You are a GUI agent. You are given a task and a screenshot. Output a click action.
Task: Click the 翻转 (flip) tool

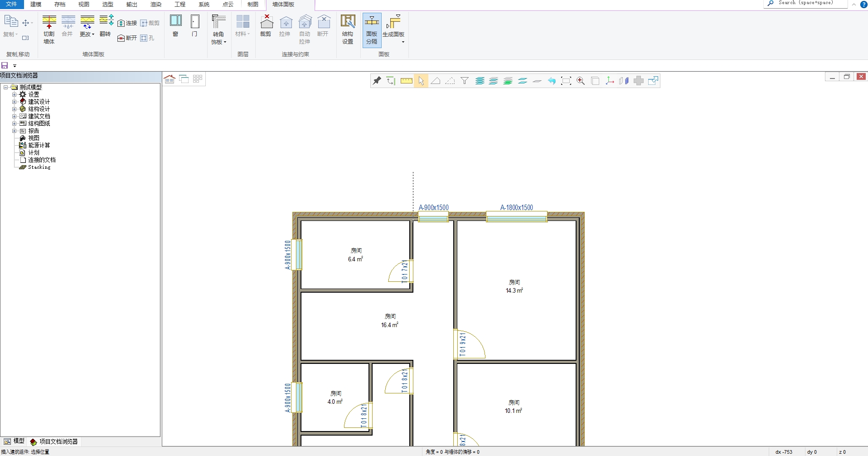(x=106, y=26)
